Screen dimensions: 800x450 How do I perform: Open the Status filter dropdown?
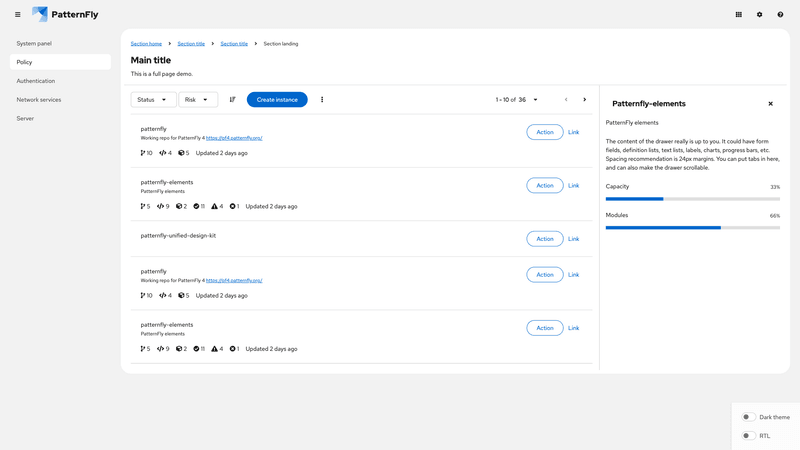pyautogui.click(x=153, y=99)
